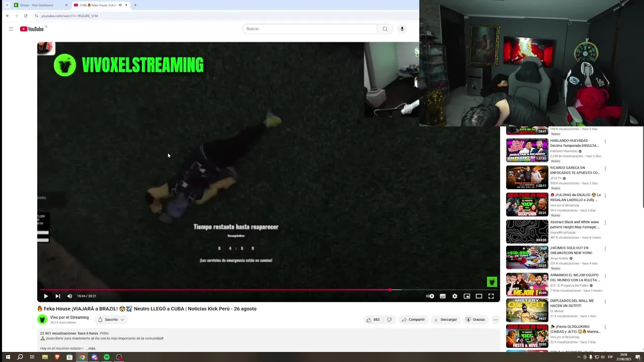Open EMPLEADOS DEL MALL ME HACEN UN OUTFIT
Screen dimensions: 644x362
[572, 303]
